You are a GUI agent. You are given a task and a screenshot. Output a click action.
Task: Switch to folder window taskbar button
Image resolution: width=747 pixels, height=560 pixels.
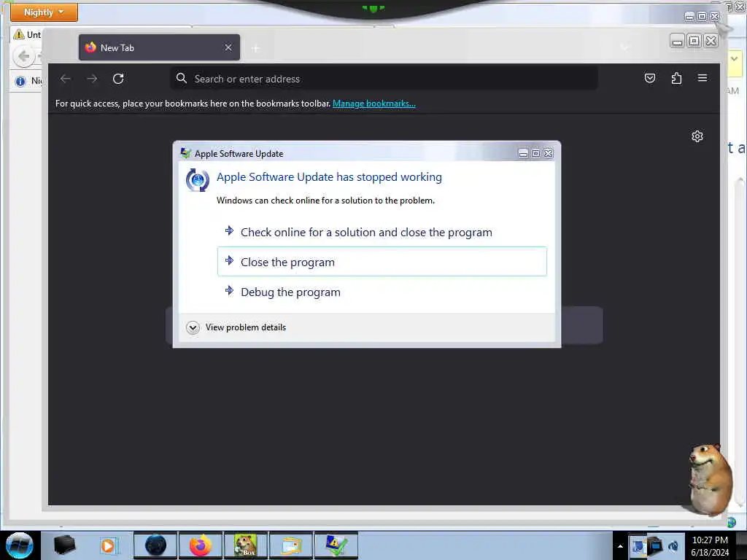(291, 545)
